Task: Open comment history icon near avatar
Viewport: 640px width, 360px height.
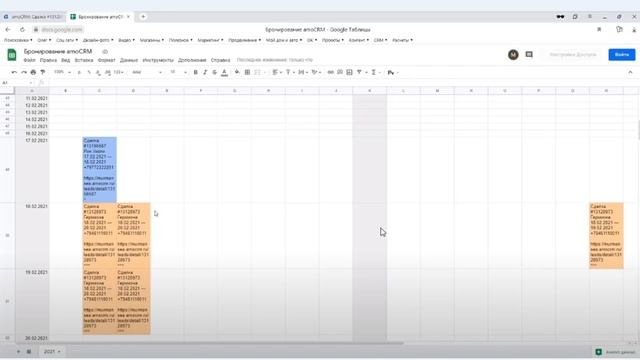Action: [529, 54]
